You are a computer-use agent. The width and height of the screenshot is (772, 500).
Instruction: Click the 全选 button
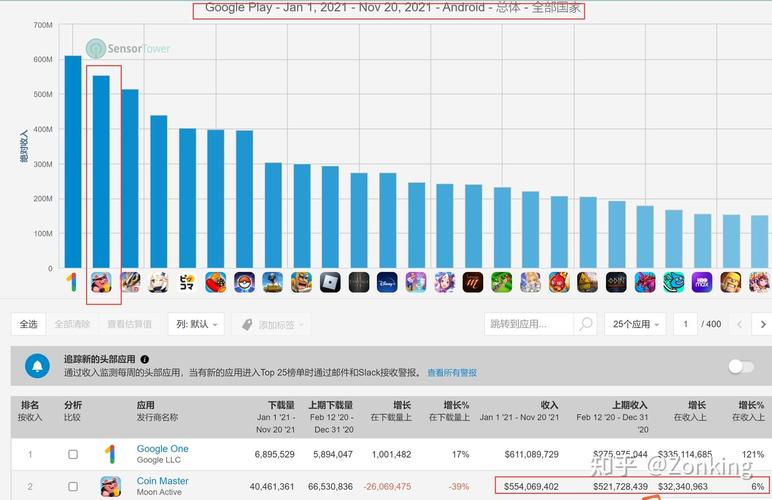29,324
